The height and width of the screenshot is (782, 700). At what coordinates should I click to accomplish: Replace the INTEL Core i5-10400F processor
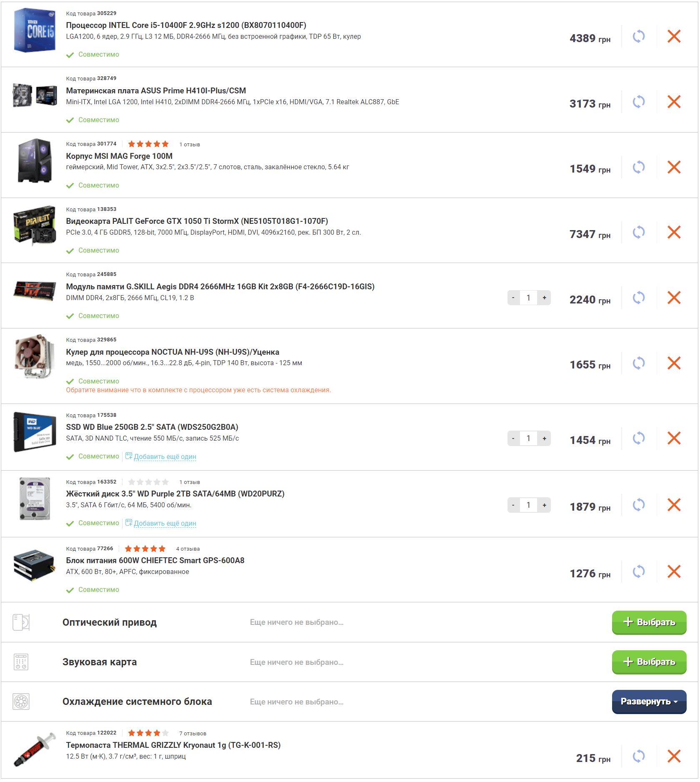(638, 36)
